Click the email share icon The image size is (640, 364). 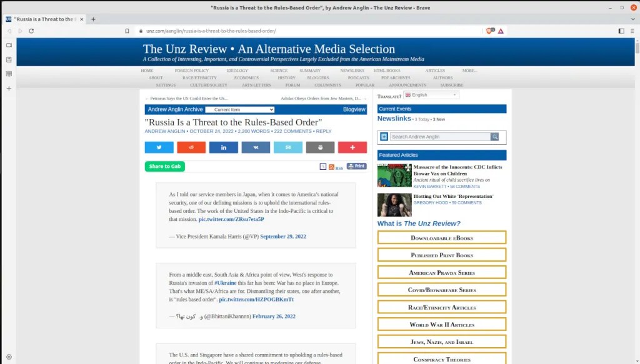pos(287,147)
